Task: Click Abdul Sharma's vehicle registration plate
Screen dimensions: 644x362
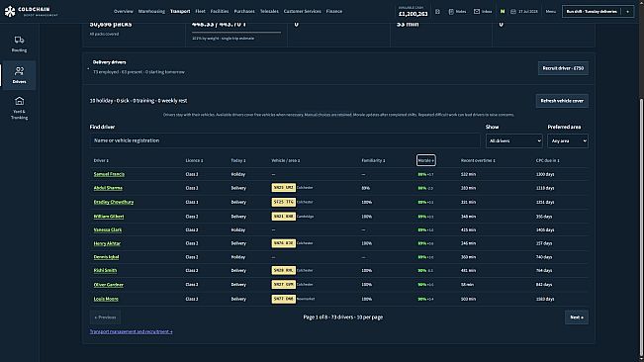Action: (x=283, y=188)
